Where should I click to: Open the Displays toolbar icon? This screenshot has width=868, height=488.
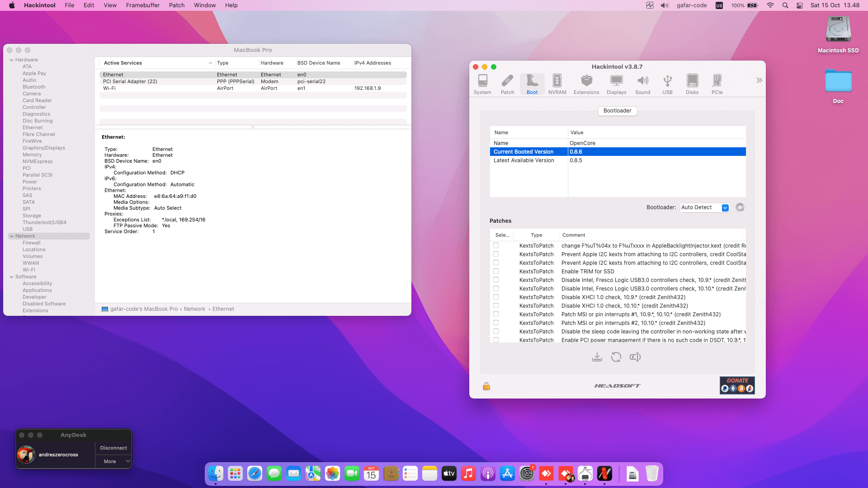point(616,84)
